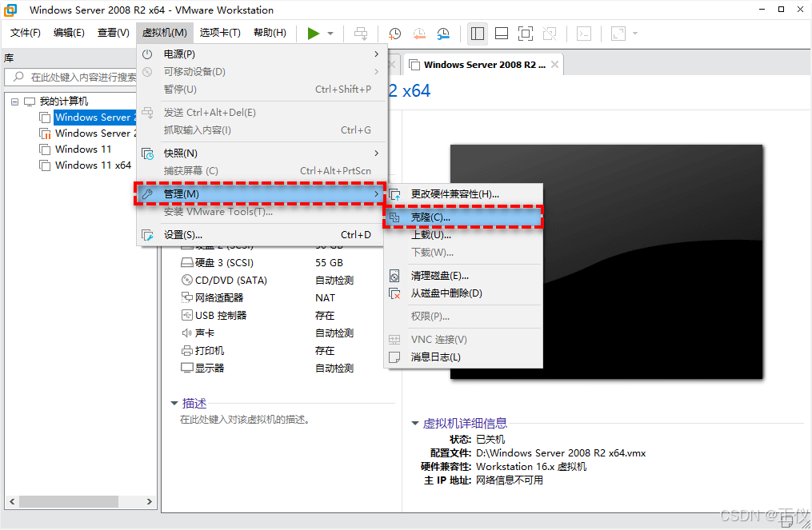This screenshot has width=812, height=530.
Task: Open the dropdown arrow next to the stretch icon
Action: tap(635, 34)
